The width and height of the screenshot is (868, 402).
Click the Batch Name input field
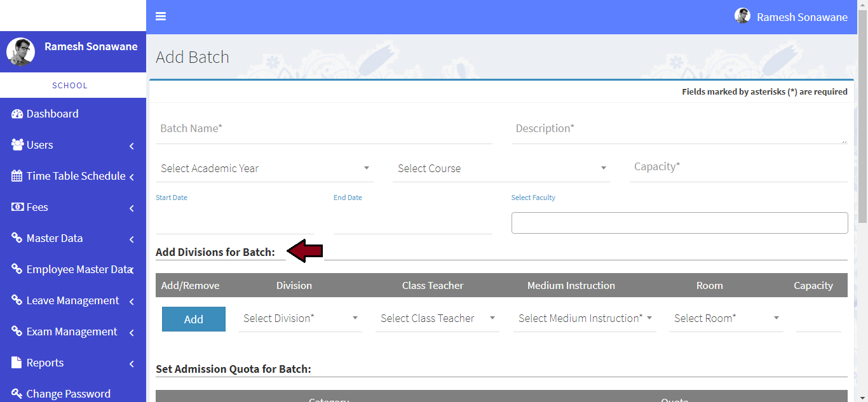(x=323, y=129)
